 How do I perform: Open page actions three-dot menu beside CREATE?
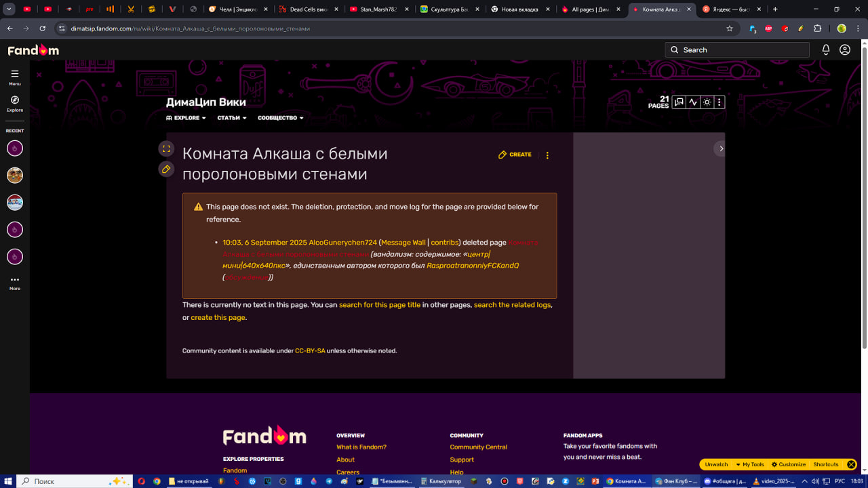[x=547, y=155]
